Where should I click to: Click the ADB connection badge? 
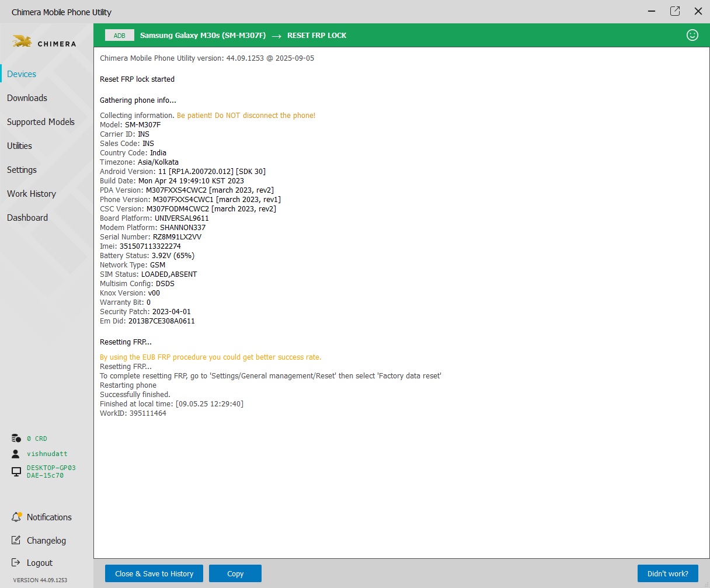[120, 36]
